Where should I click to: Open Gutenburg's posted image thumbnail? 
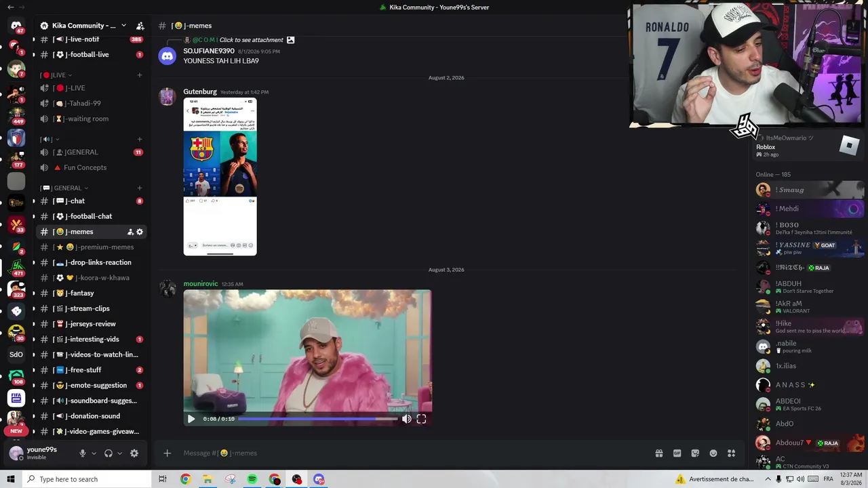coord(220,177)
